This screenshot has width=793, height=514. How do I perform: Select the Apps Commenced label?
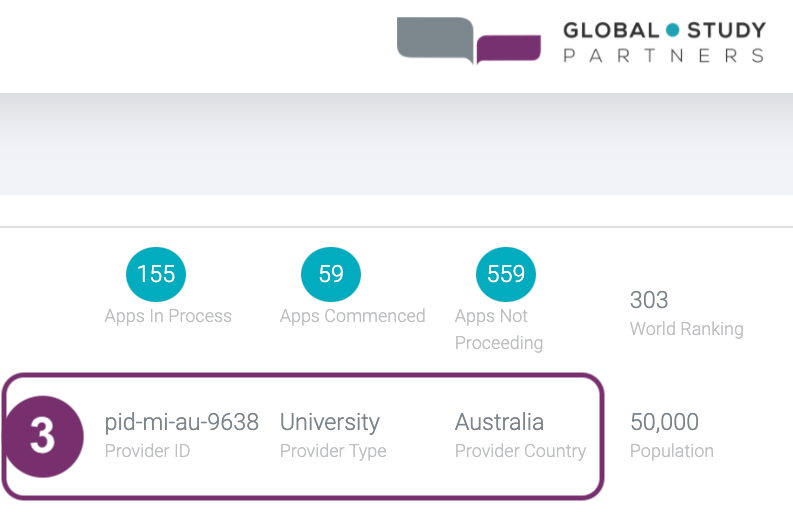(x=352, y=316)
